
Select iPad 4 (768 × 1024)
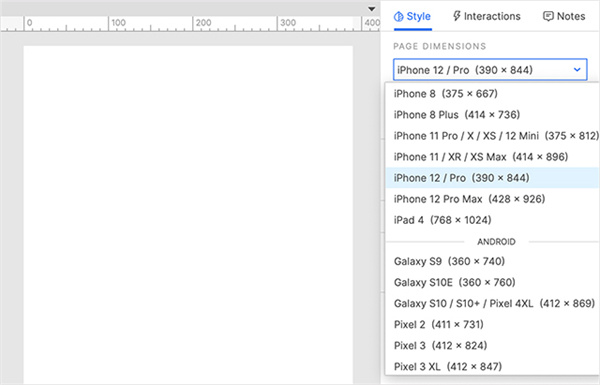coord(492,220)
